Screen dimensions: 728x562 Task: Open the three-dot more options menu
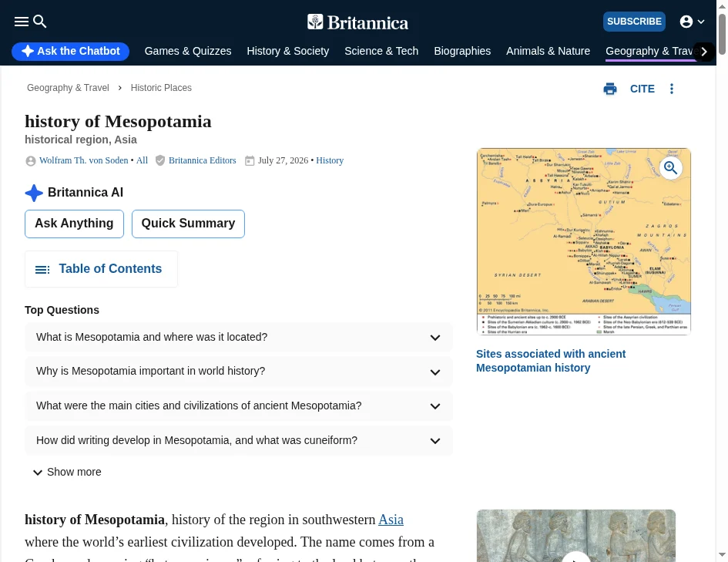[x=671, y=89]
